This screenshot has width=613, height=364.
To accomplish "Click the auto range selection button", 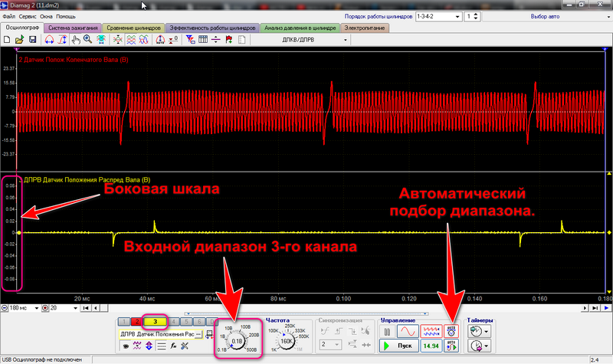I will pos(451,332).
